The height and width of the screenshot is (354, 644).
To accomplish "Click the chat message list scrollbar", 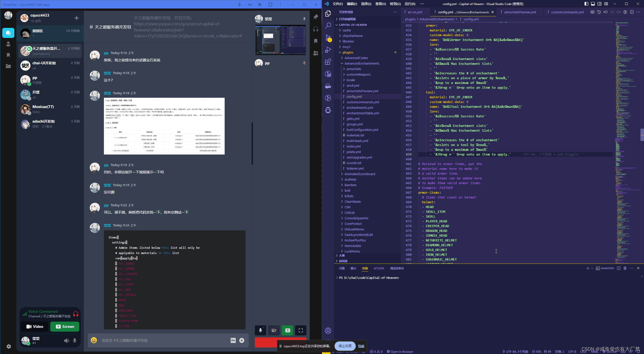I will click(x=252, y=143).
